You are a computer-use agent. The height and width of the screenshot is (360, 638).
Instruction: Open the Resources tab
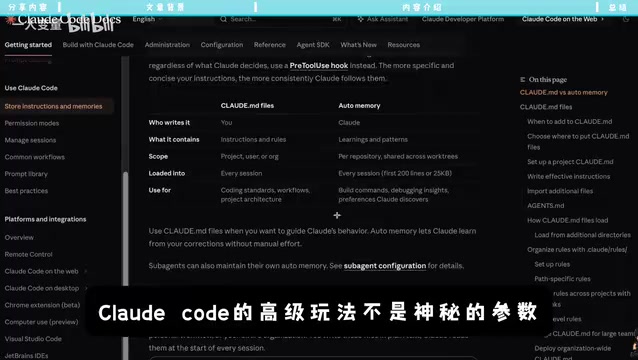[x=404, y=45]
